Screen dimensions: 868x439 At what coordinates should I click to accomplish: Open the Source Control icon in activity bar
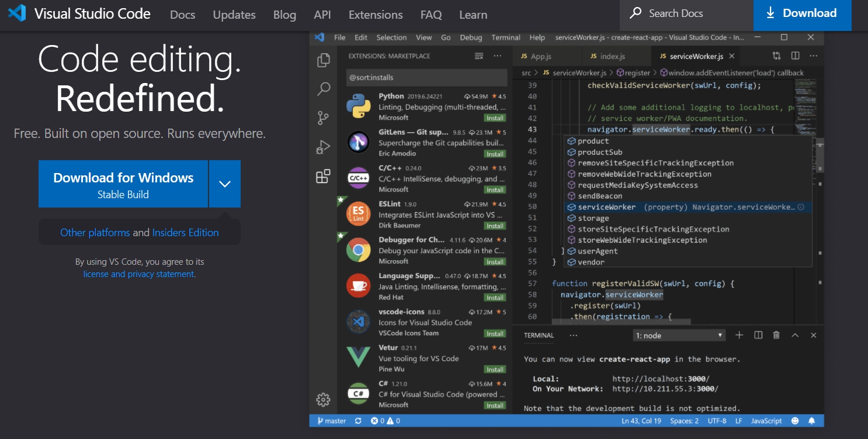(323, 117)
